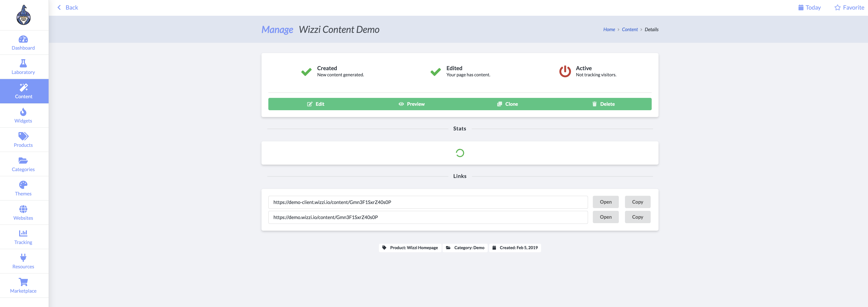Select Websites menu label
This screenshot has width=868, height=307.
pos(23,218)
